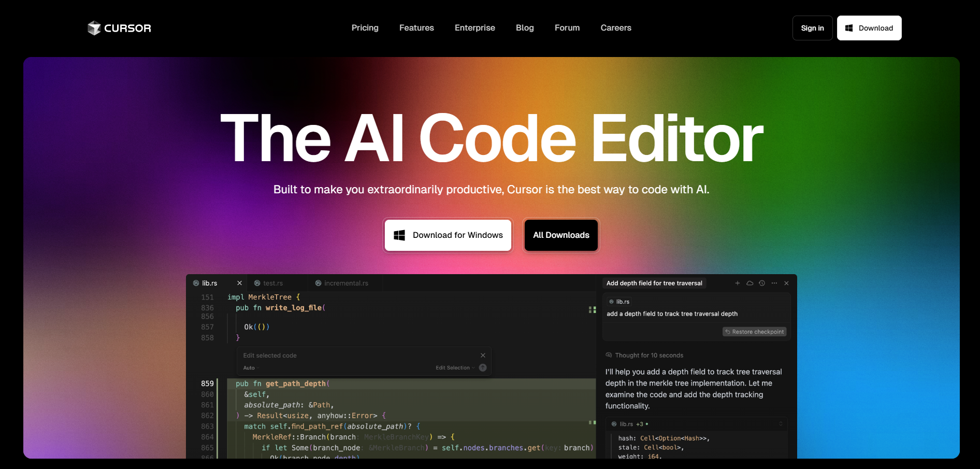This screenshot has width=980, height=469.
Task: Expand the lib.rs diff chevron in chat
Action: (x=781, y=424)
